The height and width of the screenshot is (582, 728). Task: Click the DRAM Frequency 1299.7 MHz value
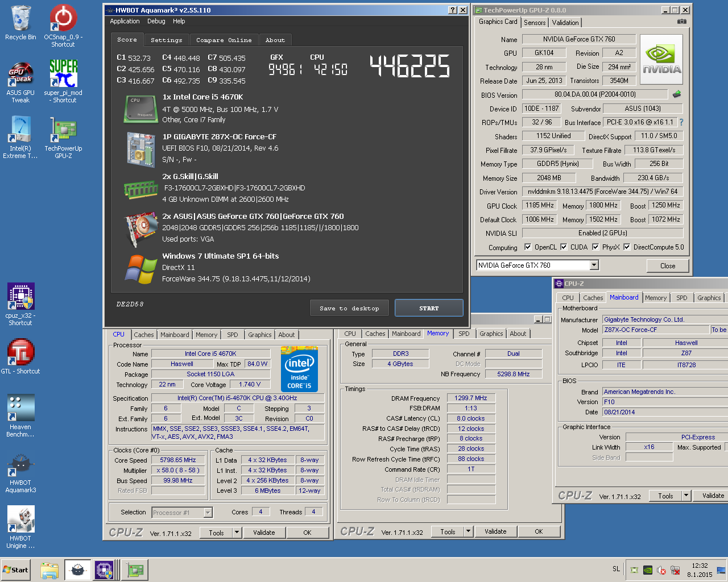(x=471, y=398)
